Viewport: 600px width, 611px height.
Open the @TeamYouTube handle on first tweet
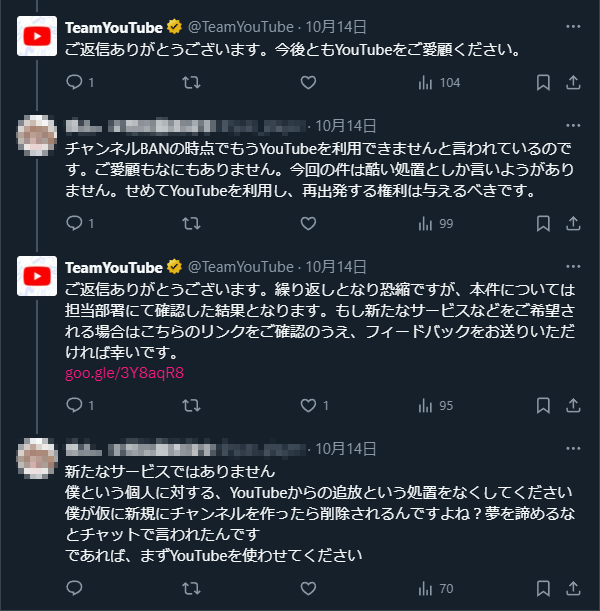240,26
